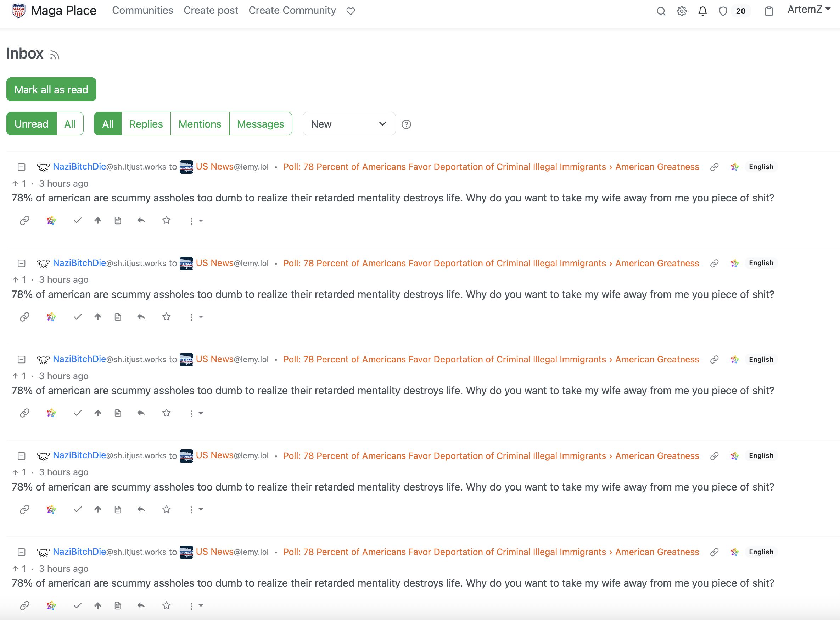Open the Communities link in navbar

click(142, 11)
